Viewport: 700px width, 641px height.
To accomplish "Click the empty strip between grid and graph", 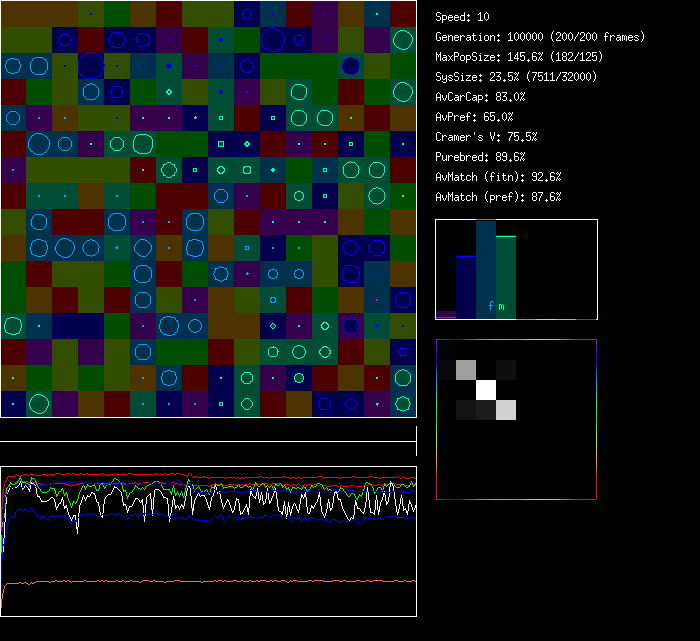I will tap(208, 430).
